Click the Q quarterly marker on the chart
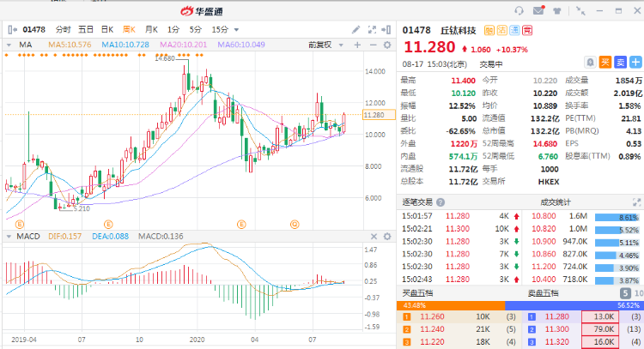This screenshot has width=644, height=349. tap(295, 225)
